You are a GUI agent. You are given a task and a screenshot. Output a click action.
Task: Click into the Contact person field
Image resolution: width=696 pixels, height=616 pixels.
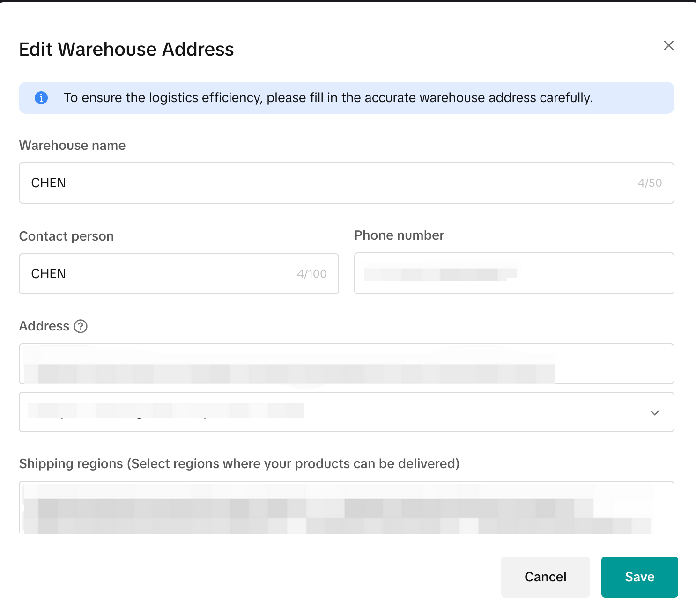pos(159,274)
